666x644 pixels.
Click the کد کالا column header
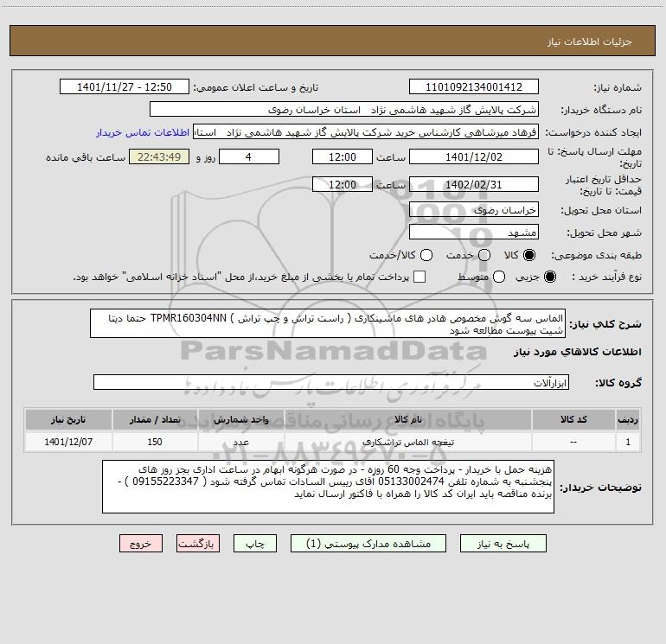tap(573, 419)
